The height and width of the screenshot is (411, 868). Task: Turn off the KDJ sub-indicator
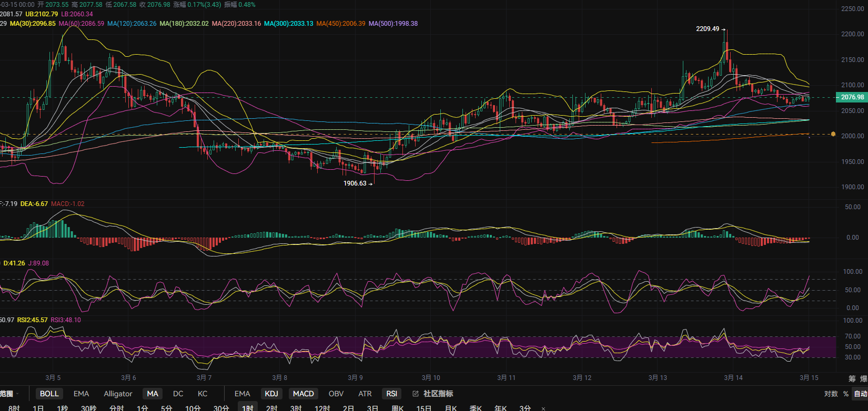coord(271,394)
